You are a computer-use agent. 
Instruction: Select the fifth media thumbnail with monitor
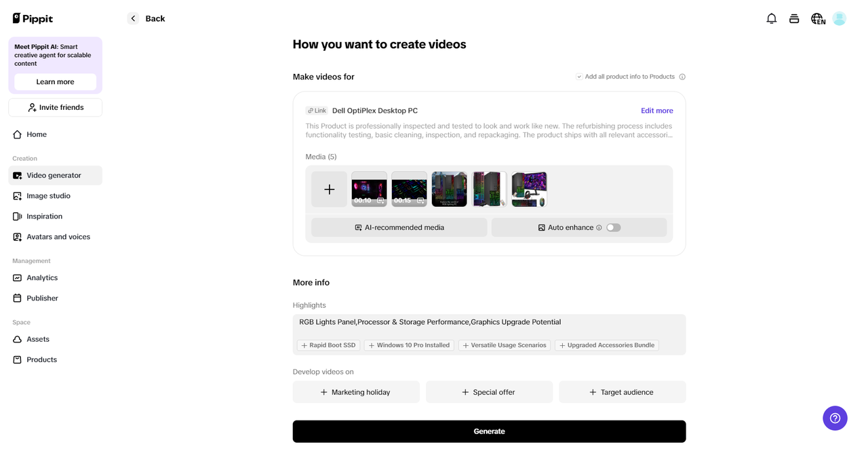(530, 189)
